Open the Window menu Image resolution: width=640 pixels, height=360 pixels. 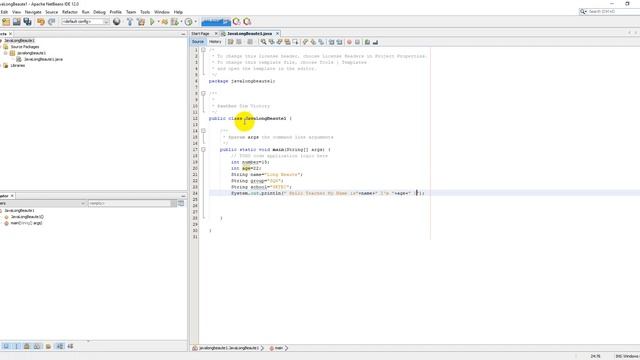point(162,12)
